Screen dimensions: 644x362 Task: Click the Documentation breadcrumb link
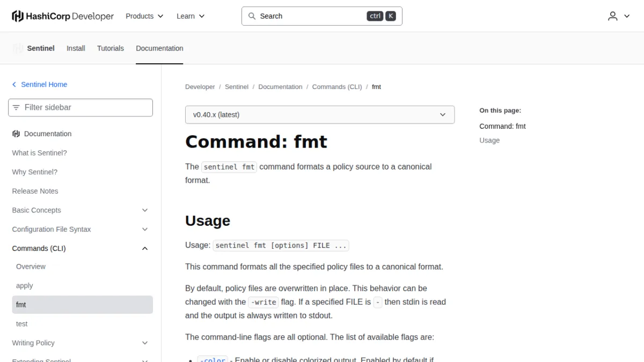tap(280, 87)
